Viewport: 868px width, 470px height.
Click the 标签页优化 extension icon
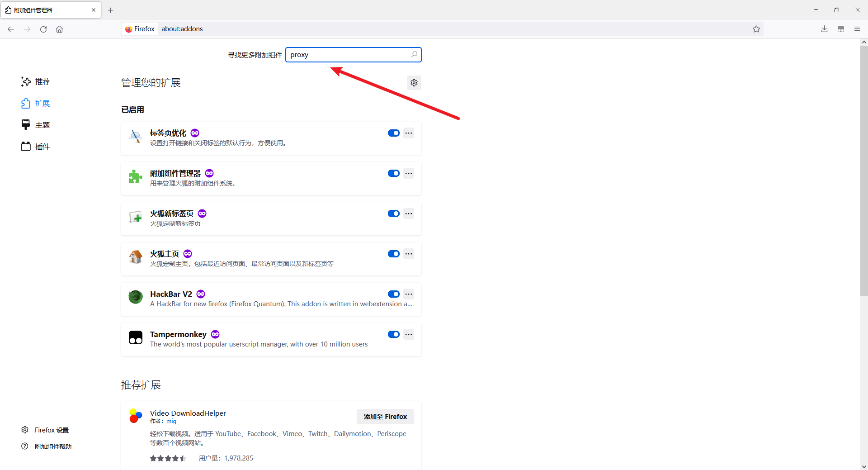coord(136,136)
